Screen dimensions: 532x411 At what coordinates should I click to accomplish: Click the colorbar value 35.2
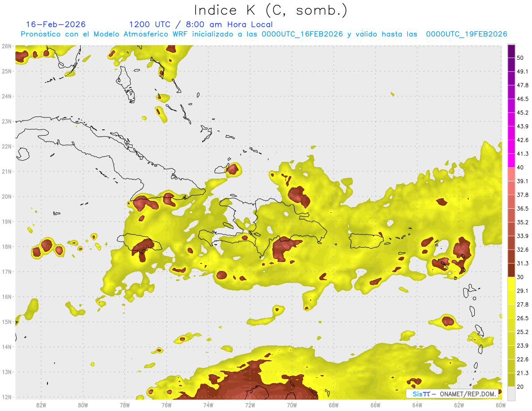(522, 222)
